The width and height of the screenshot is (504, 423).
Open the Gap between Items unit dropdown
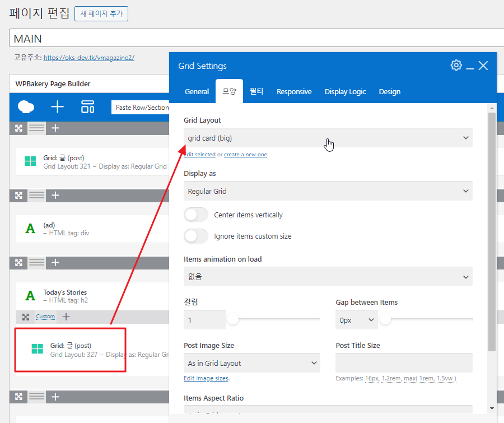click(x=357, y=320)
